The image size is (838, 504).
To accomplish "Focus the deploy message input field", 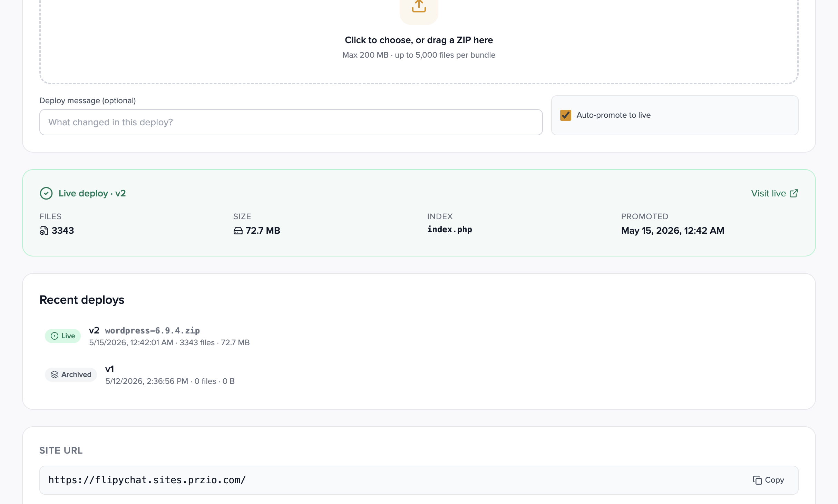I will click(x=291, y=122).
